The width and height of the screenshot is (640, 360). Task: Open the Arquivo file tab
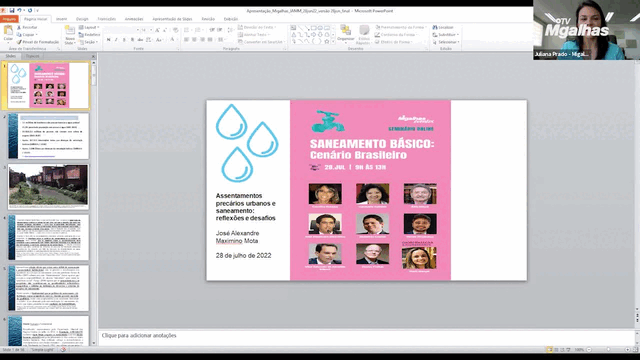tap(9, 19)
